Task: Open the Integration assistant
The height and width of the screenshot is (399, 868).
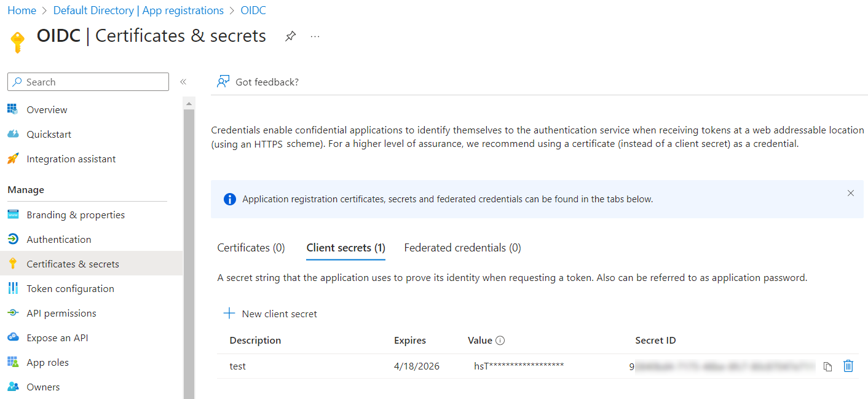Action: 71,159
